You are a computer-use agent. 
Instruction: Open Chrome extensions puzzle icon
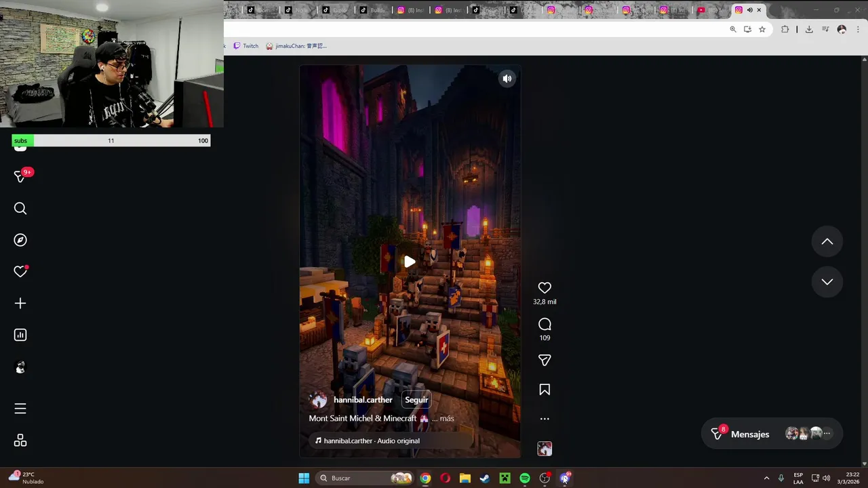pos(785,29)
